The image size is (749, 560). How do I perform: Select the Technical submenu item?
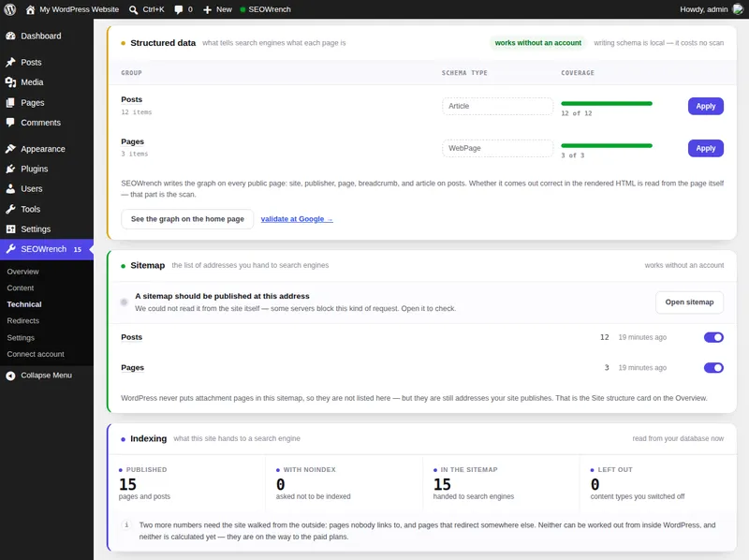pos(24,304)
